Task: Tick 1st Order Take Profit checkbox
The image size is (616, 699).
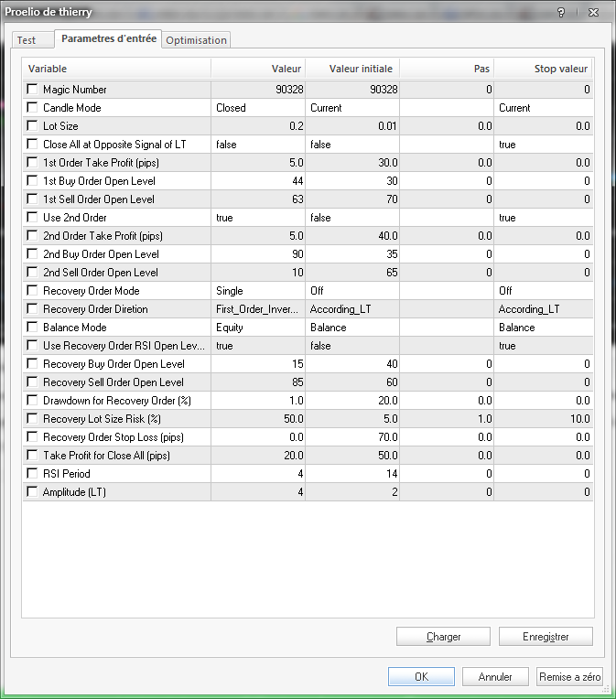Action: (32, 162)
